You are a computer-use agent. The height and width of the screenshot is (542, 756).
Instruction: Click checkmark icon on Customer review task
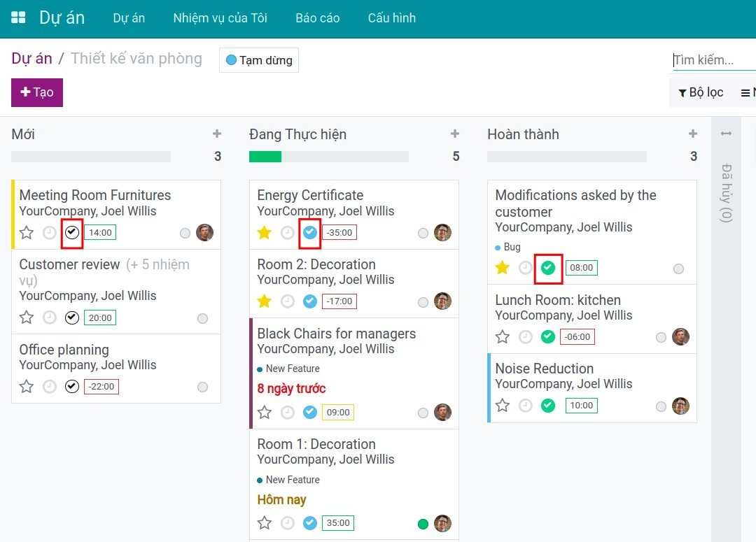tap(72, 318)
